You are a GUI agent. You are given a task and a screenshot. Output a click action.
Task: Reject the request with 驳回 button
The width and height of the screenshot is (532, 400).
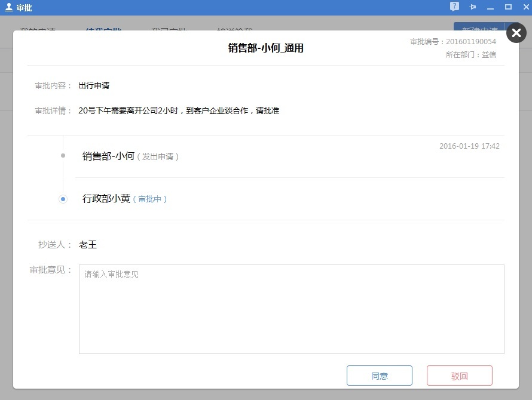459,376
